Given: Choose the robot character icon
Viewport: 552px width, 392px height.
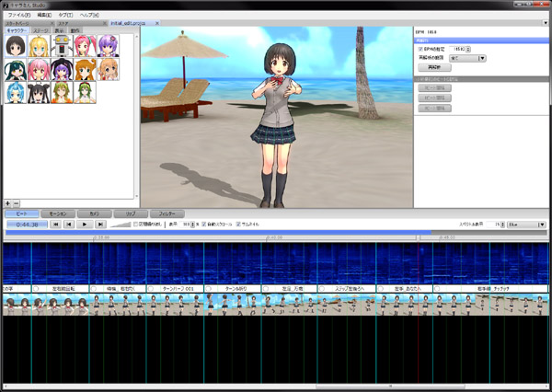Looking at the screenshot, I should tap(63, 46).
